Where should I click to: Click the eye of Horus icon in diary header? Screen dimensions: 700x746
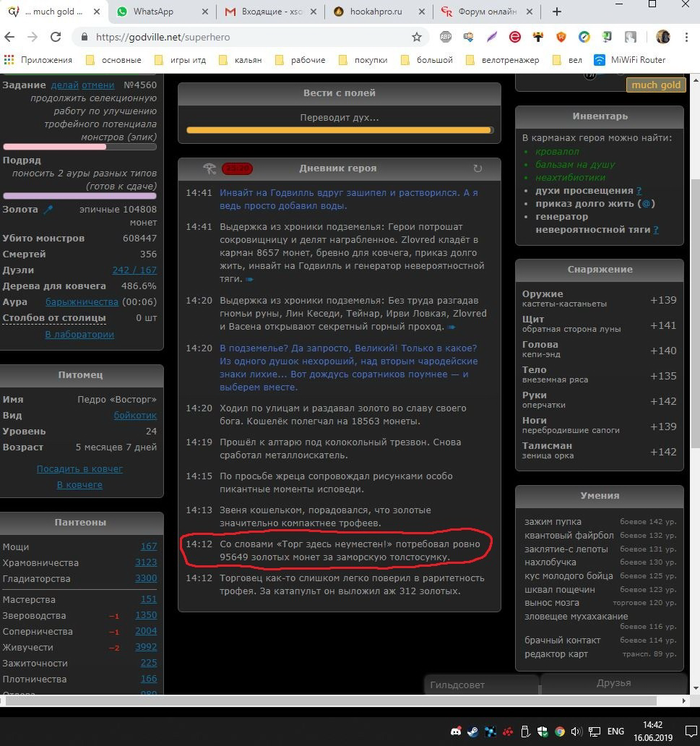click(x=209, y=168)
